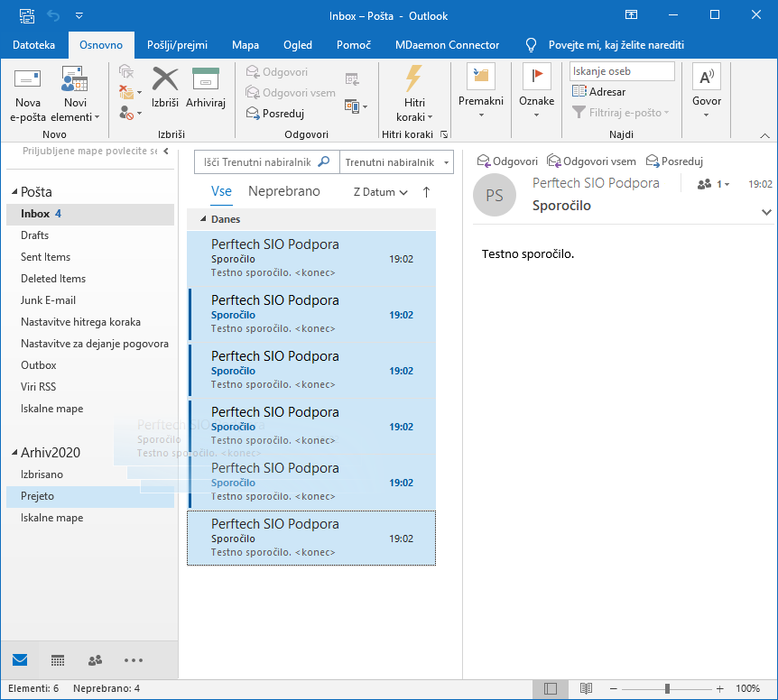Click the Oznake red flag icon
The width and height of the screenshot is (778, 700).
pyautogui.click(x=536, y=77)
